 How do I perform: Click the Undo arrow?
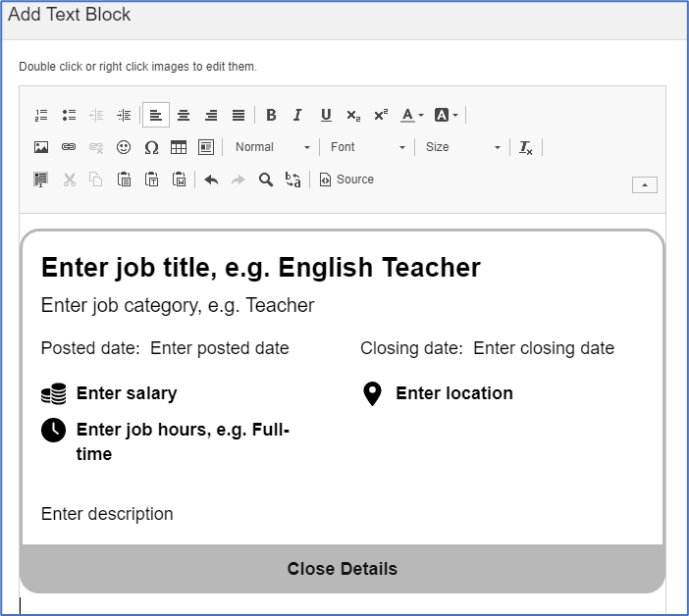[211, 180]
